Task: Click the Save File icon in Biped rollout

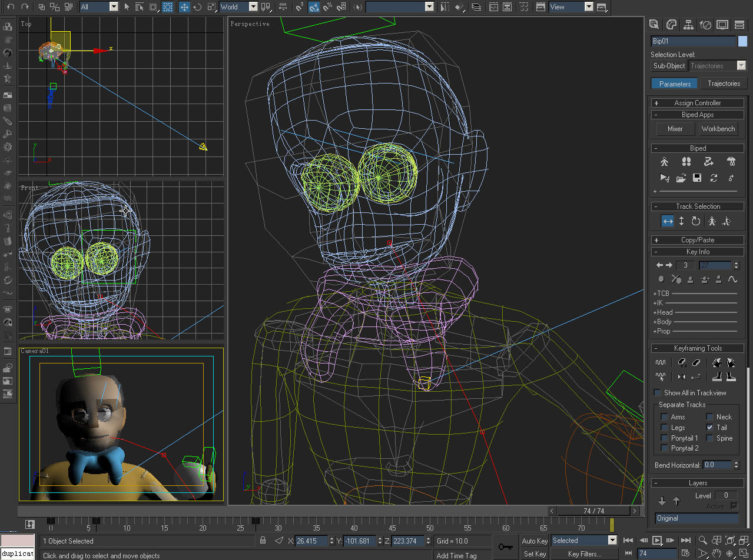Action: [697, 178]
